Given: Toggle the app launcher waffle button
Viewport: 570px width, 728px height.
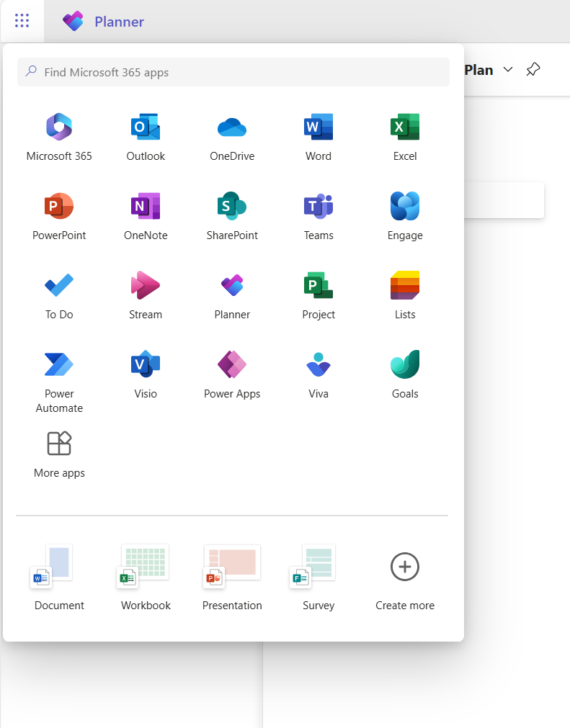Looking at the screenshot, I should pos(22,21).
